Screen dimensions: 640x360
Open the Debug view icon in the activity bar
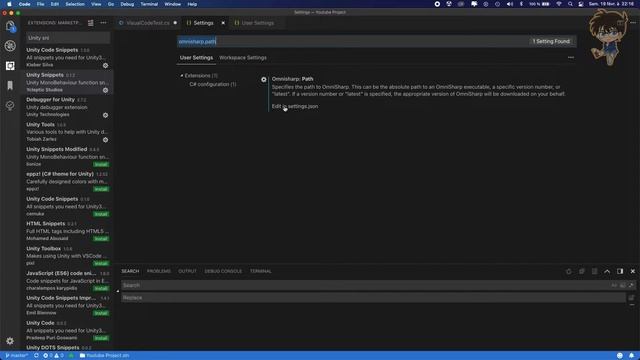(x=10, y=46)
